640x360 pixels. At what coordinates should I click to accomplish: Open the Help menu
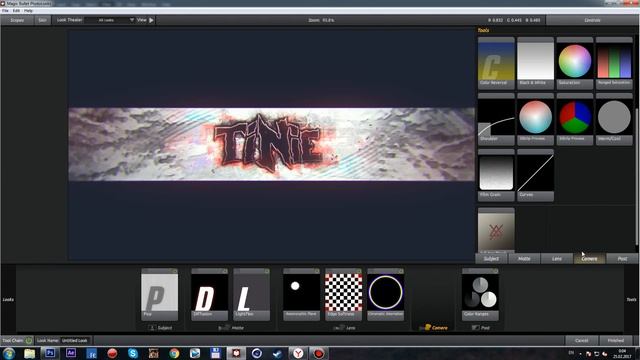point(28,11)
